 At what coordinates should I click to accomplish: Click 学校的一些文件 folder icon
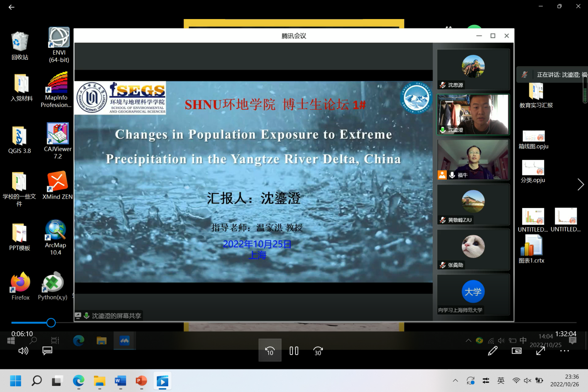point(19,189)
